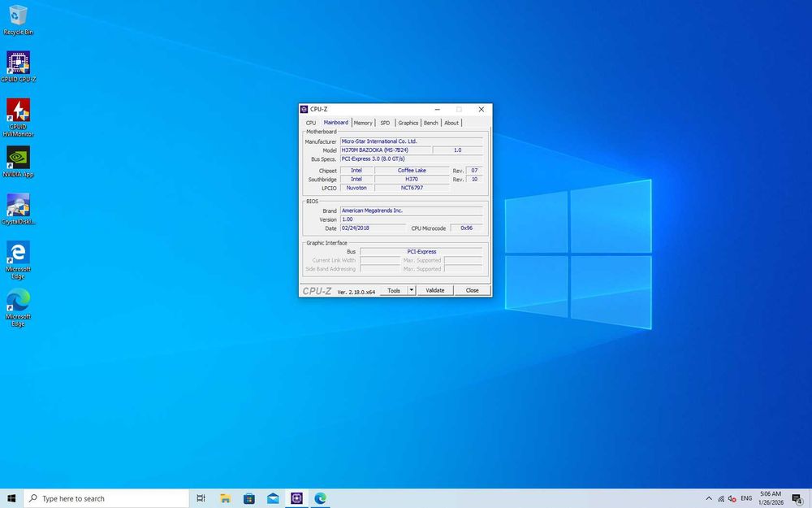Viewport: 812px width, 508px height.
Task: Click the empty Side Band Addressing field
Action: coord(379,269)
